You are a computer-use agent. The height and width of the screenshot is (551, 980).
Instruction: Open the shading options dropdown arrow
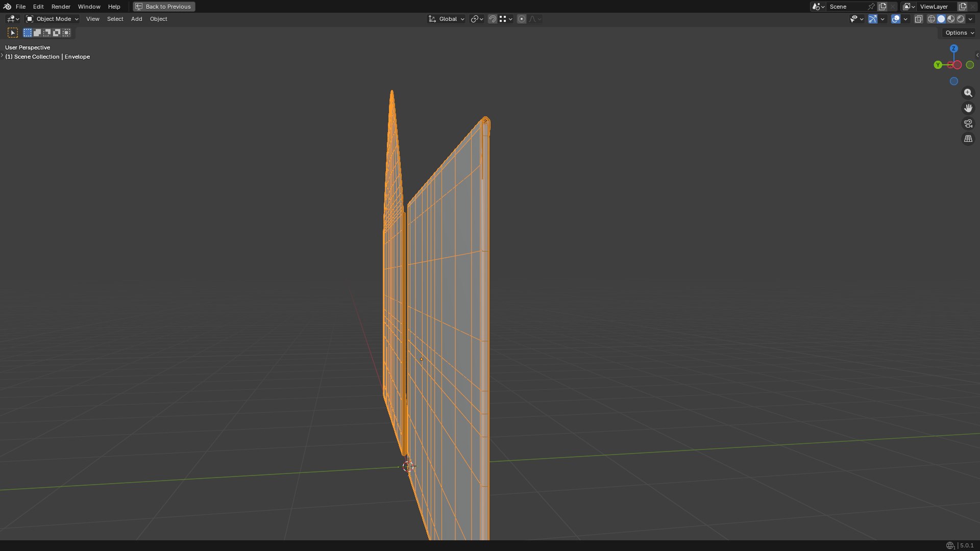click(x=970, y=19)
